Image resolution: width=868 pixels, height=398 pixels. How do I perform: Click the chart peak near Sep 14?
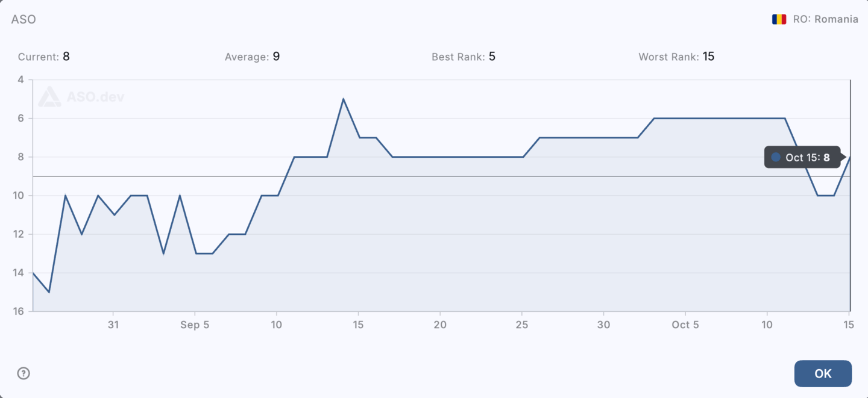[344, 99]
